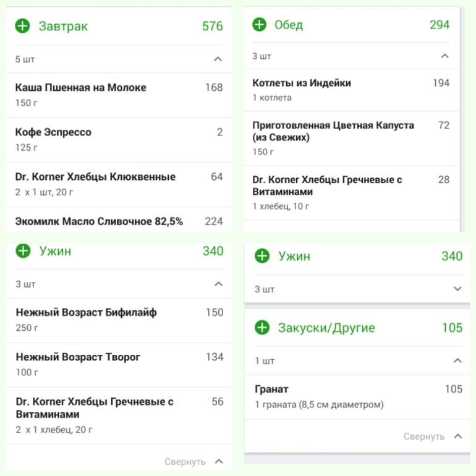
Task: Add food to Обед with plus icon
Action: 259,24
